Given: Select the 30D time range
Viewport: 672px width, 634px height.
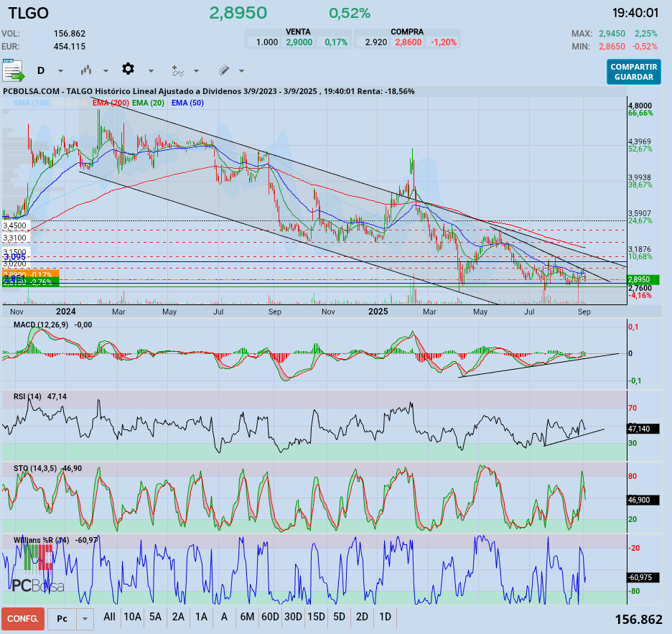Looking at the screenshot, I should pyautogui.click(x=293, y=617).
